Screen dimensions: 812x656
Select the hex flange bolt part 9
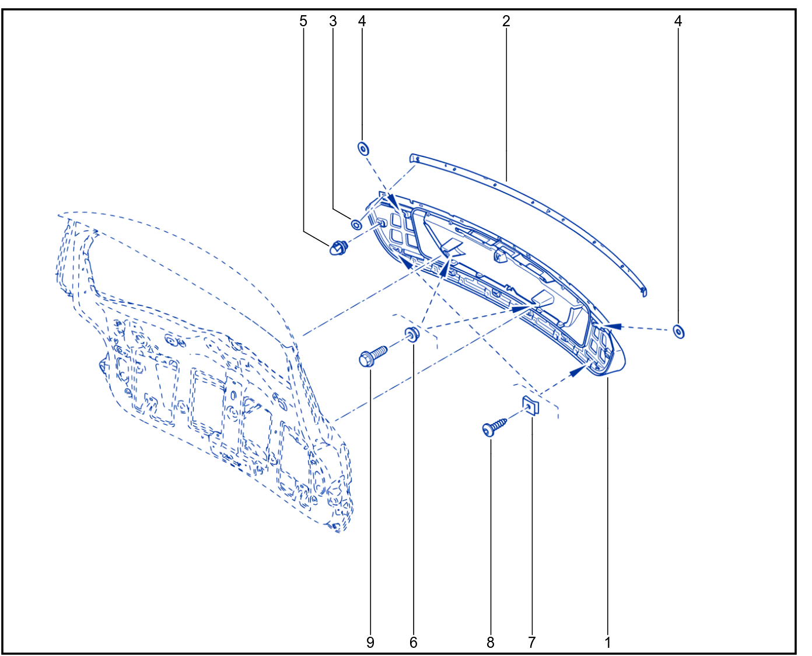pyautogui.click(x=373, y=355)
